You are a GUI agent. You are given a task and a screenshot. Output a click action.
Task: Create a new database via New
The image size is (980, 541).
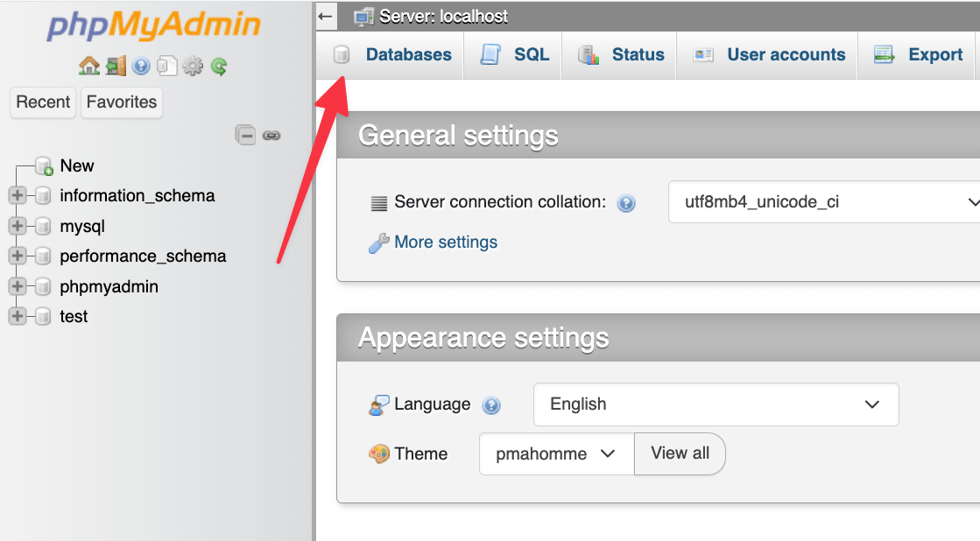[x=76, y=165]
